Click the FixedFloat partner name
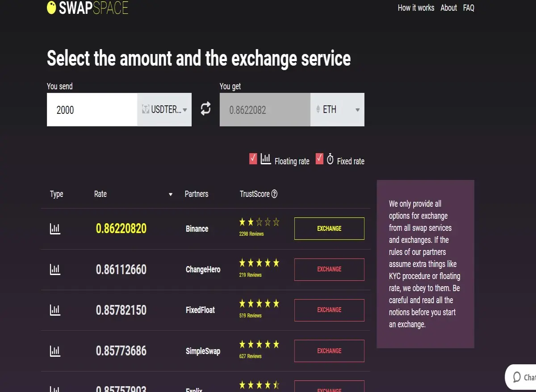Image resolution: width=536 pixels, height=392 pixels. pyautogui.click(x=200, y=310)
